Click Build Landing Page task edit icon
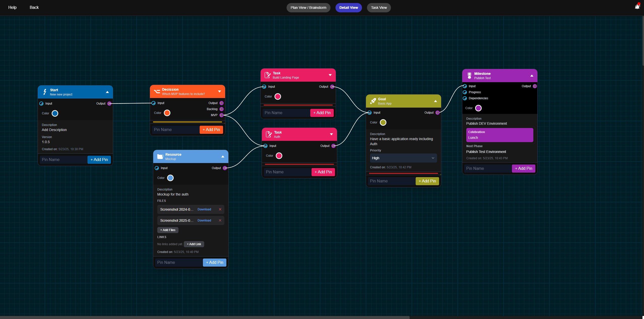644x319 pixels. [267, 75]
